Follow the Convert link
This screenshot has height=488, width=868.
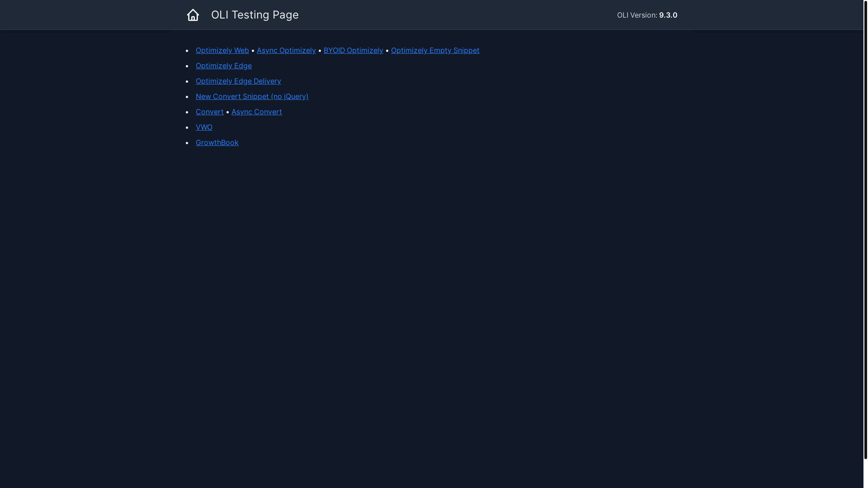(x=210, y=112)
